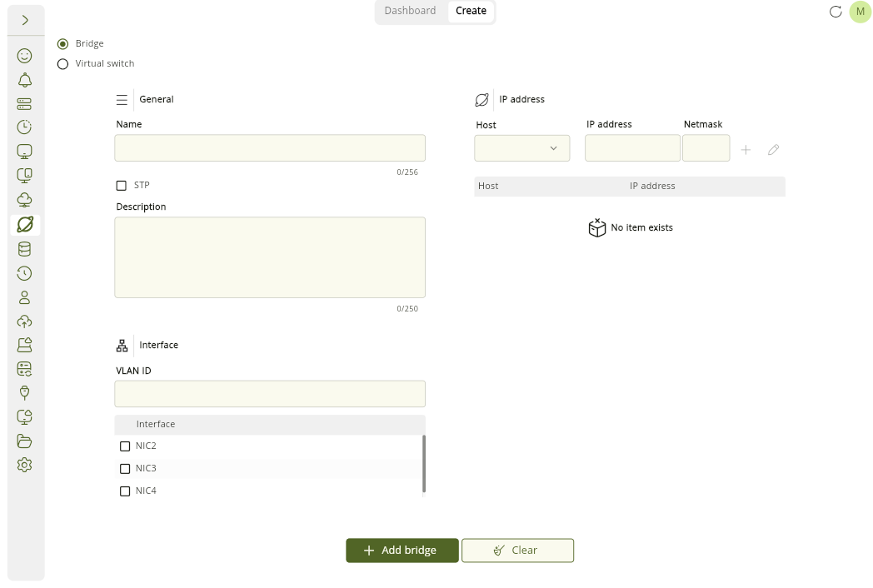Open the smiley face sidebar icon
This screenshot has width=873, height=588.
[x=24, y=56]
